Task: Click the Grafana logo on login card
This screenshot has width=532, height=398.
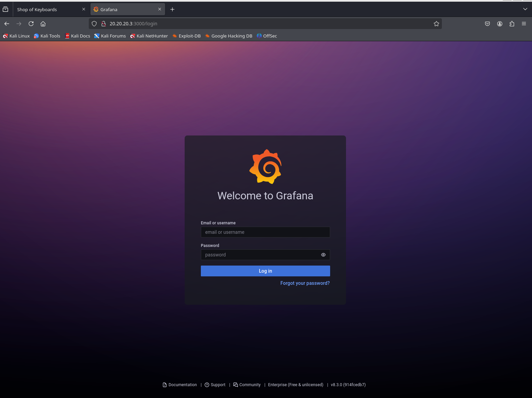Action: click(265, 167)
